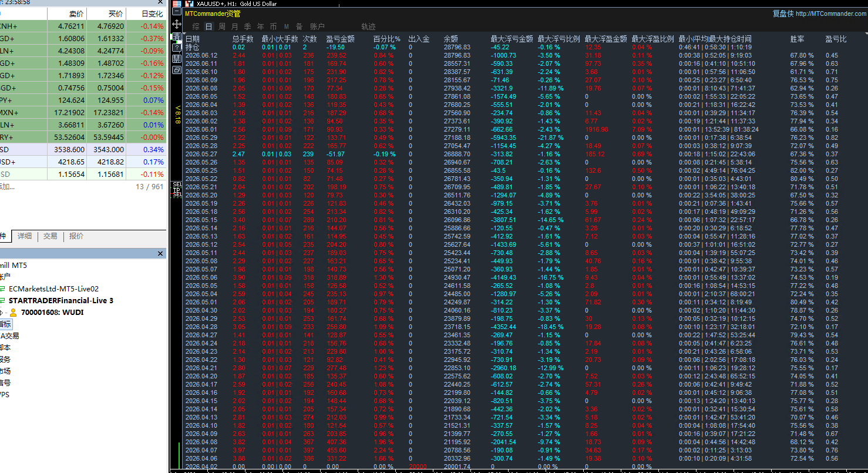868x473 pixels.
Task: Click the 清 icon on the MTCommander sidebar
Action: point(176,36)
